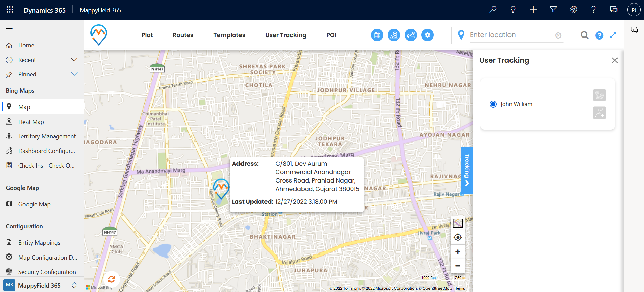
Task: Click the map style selector icon
Action: coord(458,223)
